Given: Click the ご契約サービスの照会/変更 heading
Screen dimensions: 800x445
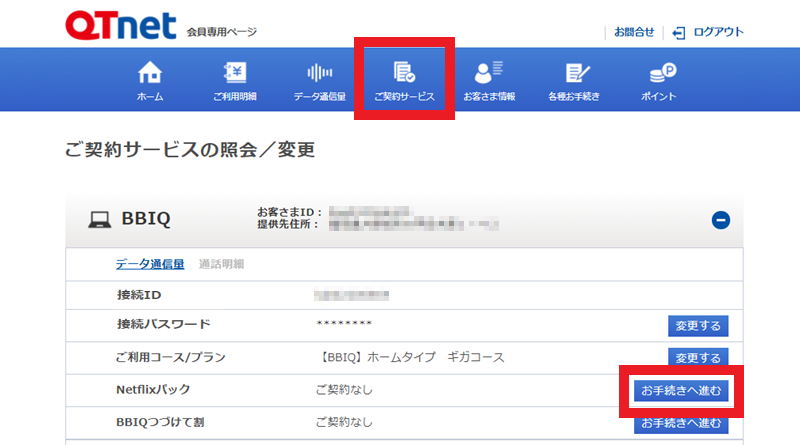Looking at the screenshot, I should 190,150.
